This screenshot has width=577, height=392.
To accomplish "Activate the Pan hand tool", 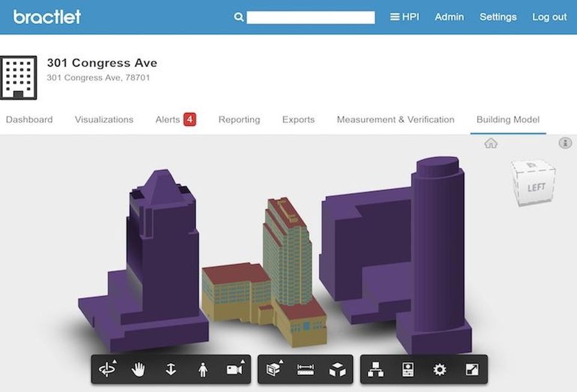I will (x=138, y=369).
